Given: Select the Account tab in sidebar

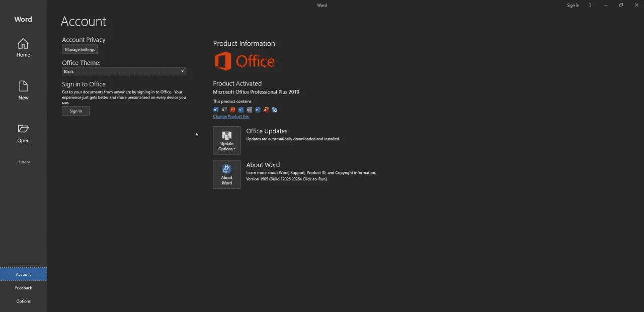Looking at the screenshot, I should coord(23,274).
